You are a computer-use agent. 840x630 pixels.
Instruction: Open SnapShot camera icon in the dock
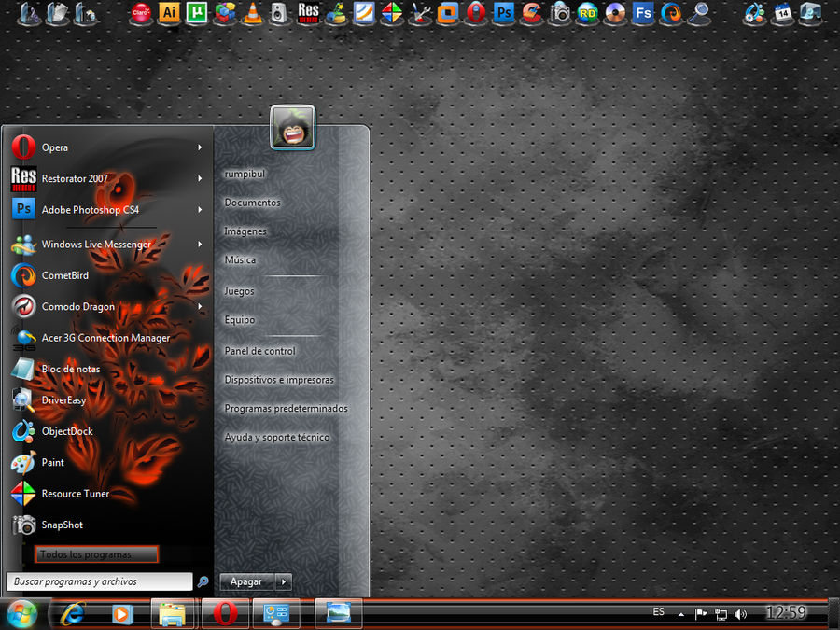(x=560, y=13)
